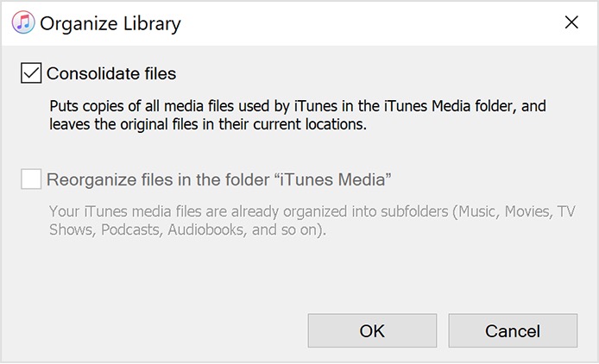This screenshot has width=599, height=364.
Task: Click the "Organize Library" title text
Action: click(x=110, y=23)
